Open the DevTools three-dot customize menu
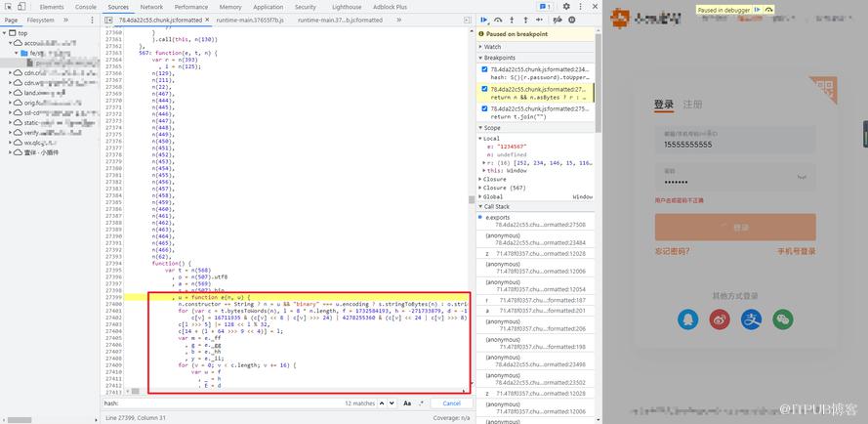Image resolution: width=868 pixels, height=424 pixels. (x=580, y=7)
